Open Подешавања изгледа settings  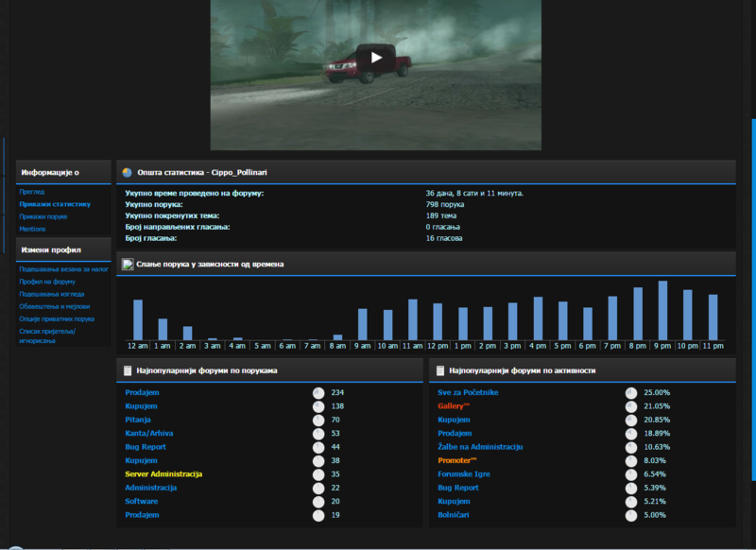(x=51, y=295)
